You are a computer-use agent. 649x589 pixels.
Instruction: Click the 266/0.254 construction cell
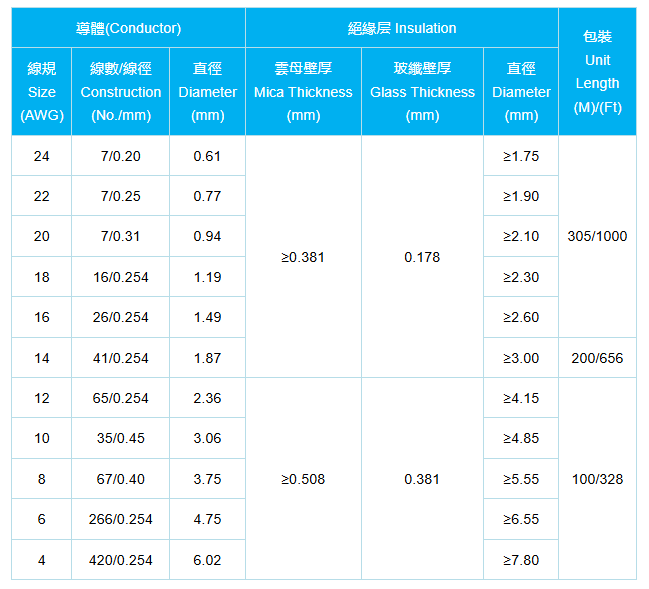point(120,519)
